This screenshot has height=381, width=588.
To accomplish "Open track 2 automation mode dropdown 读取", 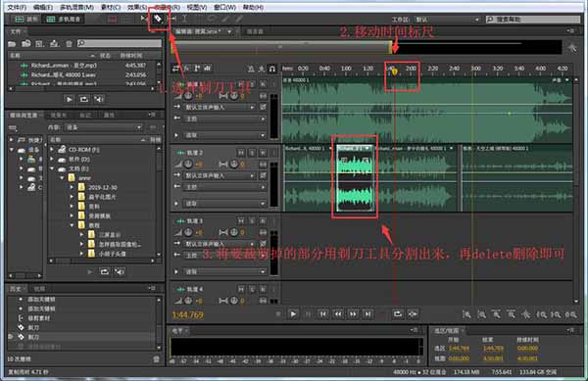I will 225,203.
